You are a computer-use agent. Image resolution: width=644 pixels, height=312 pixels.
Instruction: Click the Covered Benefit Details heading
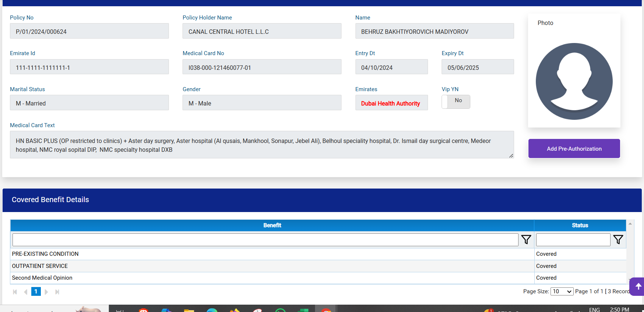coord(50,200)
